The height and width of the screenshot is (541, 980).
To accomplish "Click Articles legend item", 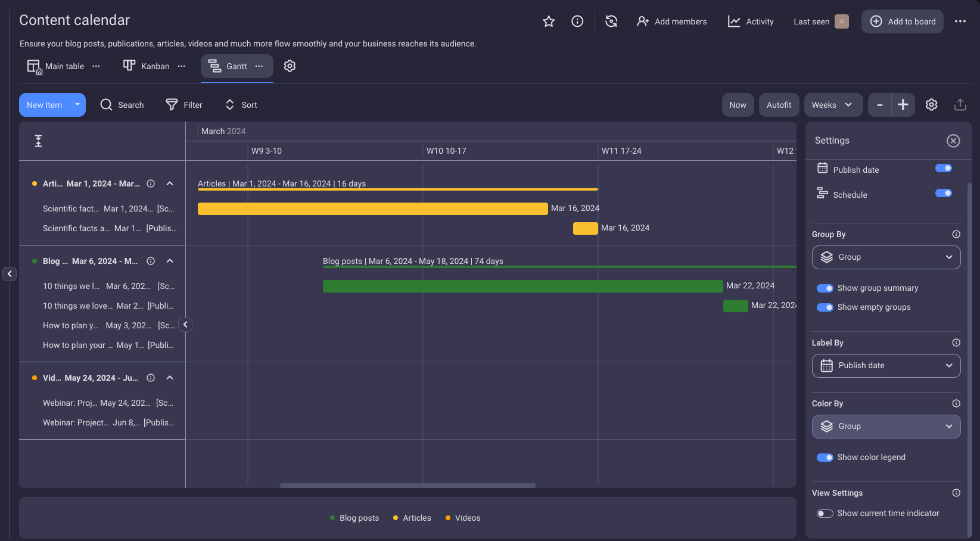I will tap(412, 518).
